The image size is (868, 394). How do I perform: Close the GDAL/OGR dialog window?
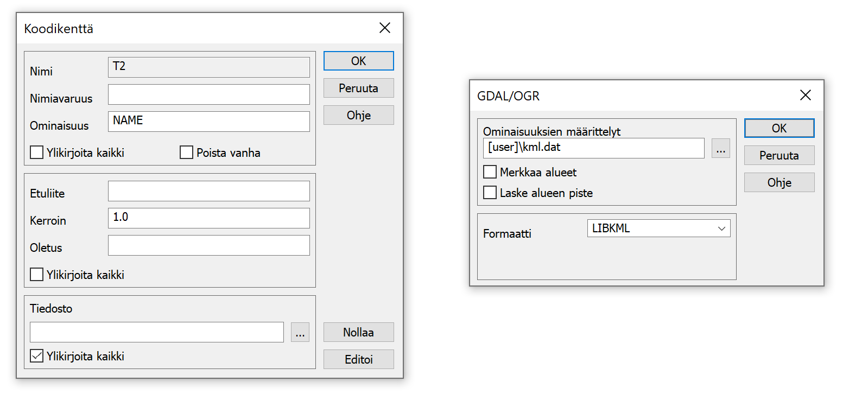tap(806, 95)
